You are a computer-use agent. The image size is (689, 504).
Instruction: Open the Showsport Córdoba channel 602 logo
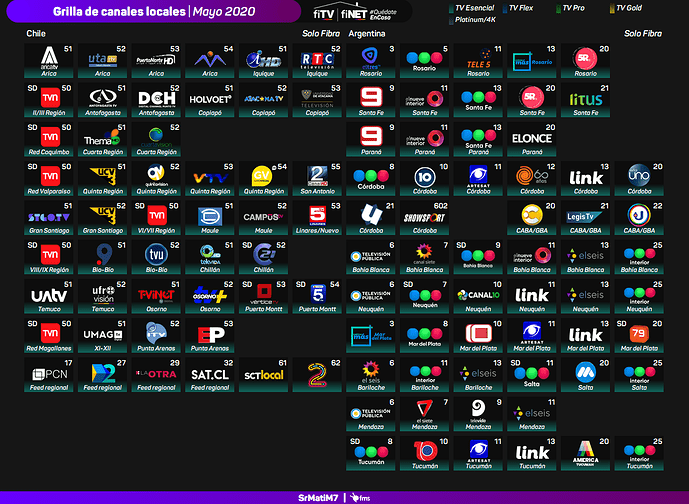[x=424, y=218]
